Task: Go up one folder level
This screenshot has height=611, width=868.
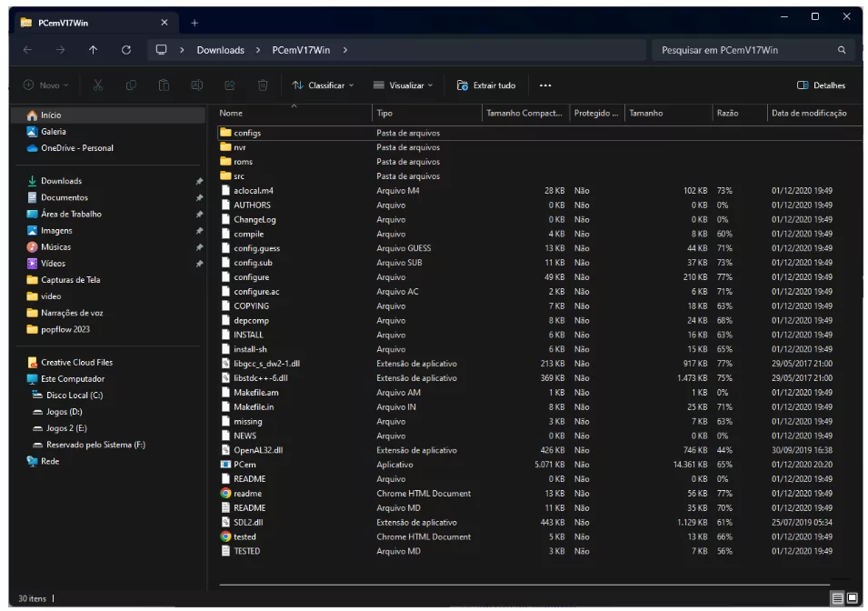Action: [93, 50]
